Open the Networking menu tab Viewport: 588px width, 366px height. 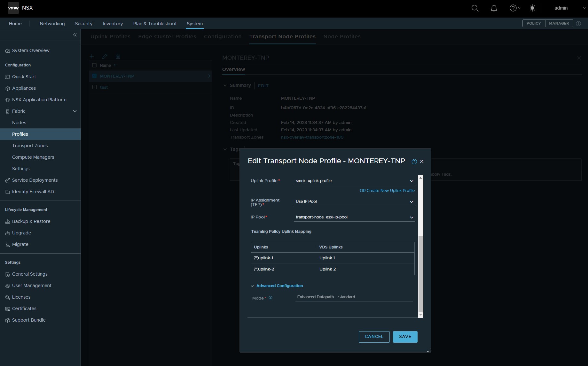pyautogui.click(x=52, y=24)
